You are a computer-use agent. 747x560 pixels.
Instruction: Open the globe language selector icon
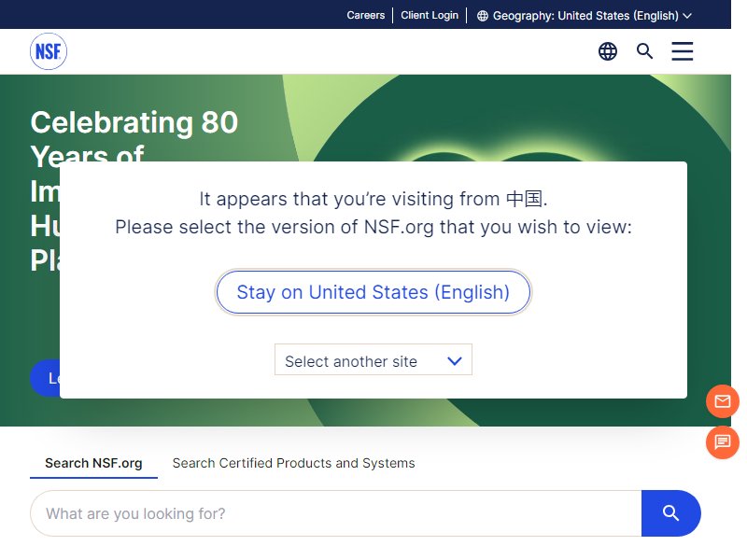608,51
